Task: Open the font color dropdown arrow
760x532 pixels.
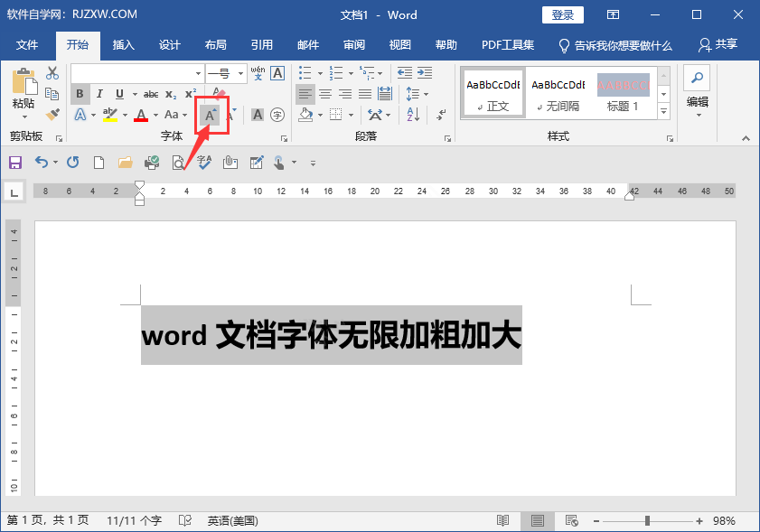Action: pyautogui.click(x=156, y=114)
